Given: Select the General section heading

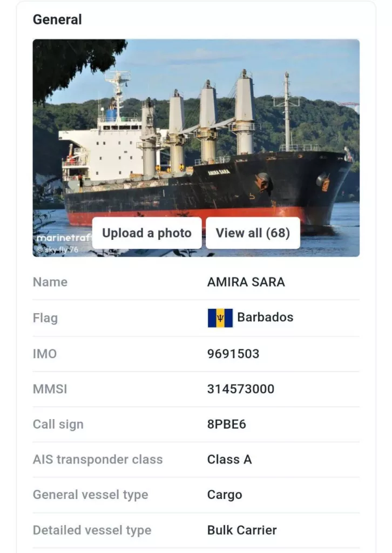Looking at the screenshot, I should coord(57,19).
